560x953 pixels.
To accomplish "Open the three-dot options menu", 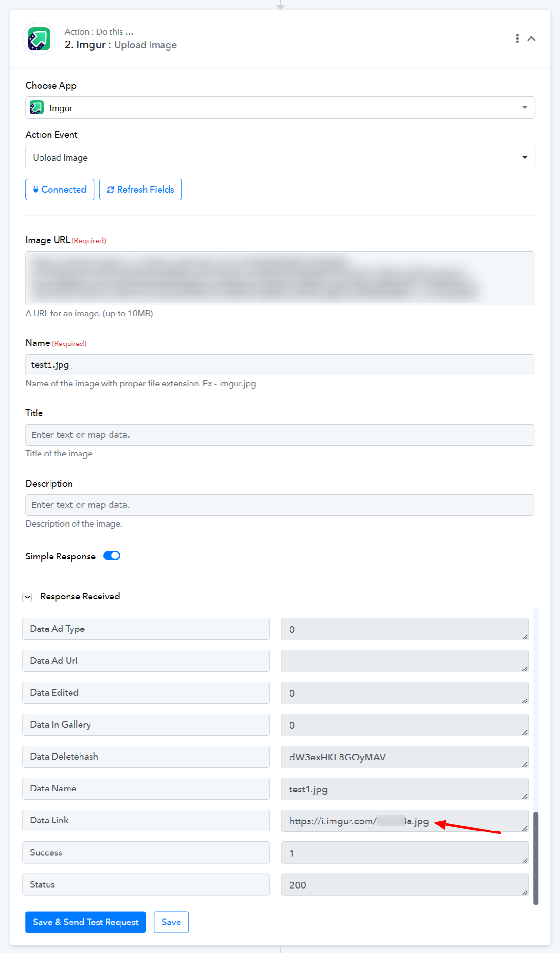I will [x=517, y=39].
